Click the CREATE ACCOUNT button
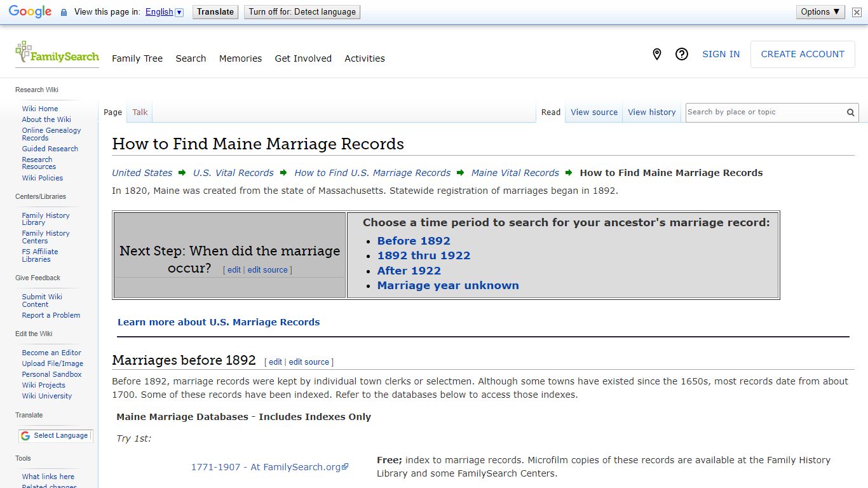 [x=803, y=55]
